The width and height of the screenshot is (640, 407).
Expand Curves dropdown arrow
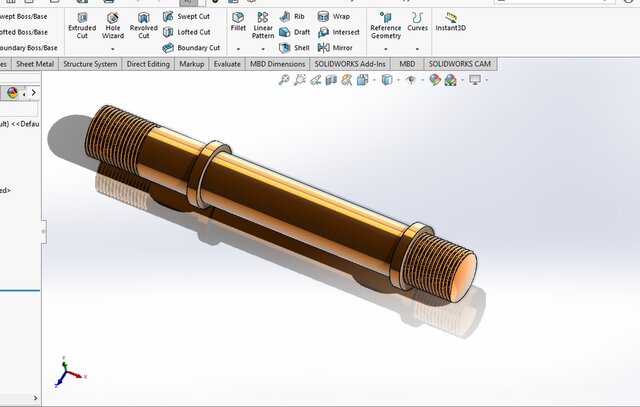click(417, 49)
